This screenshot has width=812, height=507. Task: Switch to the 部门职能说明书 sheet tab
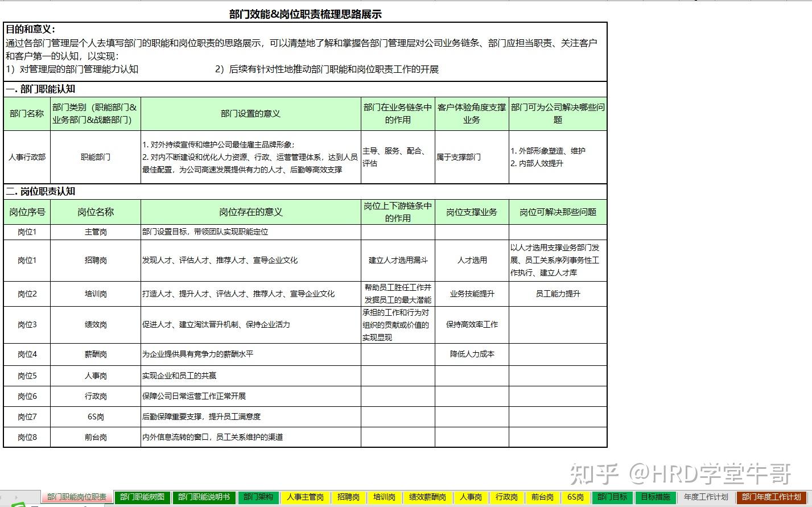(x=204, y=497)
